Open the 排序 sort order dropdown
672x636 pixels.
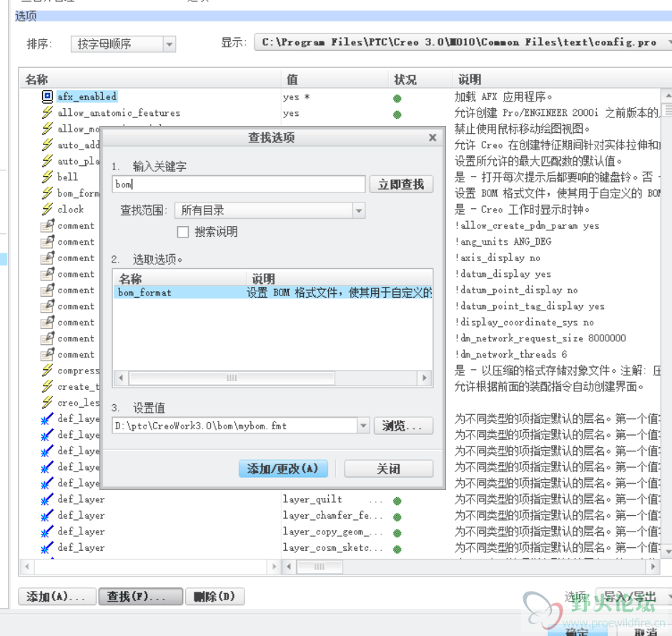(169, 44)
